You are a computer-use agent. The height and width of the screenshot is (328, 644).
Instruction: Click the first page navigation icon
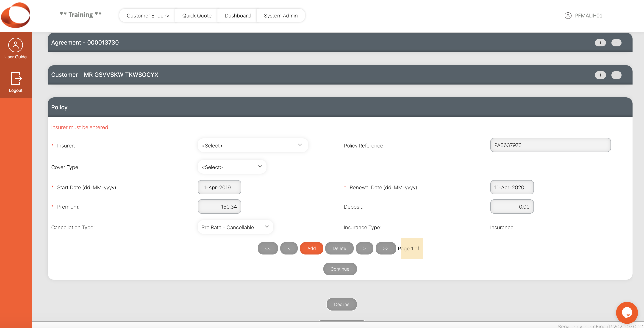coord(267,248)
